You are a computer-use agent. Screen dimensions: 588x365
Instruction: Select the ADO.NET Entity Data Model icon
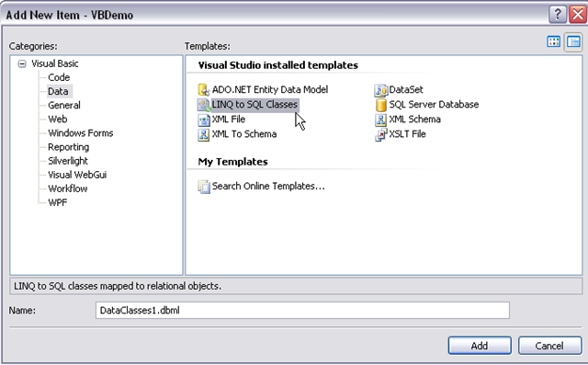click(x=204, y=90)
